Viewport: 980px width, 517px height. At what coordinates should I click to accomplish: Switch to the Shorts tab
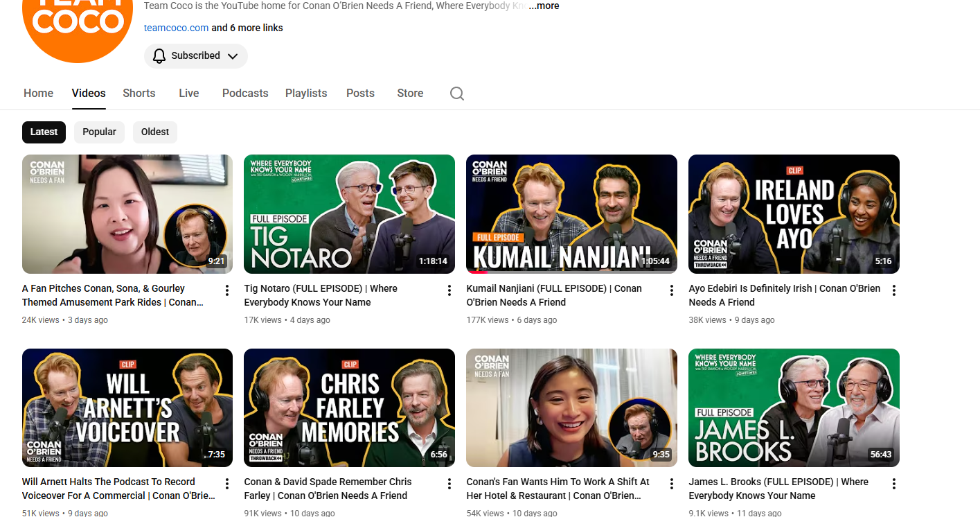click(139, 94)
